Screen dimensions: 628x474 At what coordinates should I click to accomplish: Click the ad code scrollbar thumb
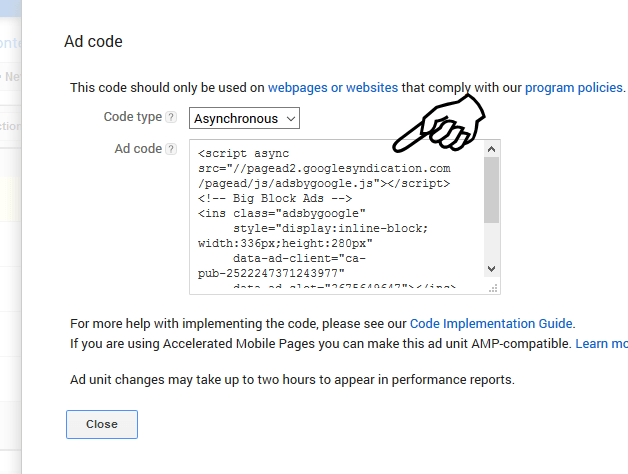click(x=491, y=190)
